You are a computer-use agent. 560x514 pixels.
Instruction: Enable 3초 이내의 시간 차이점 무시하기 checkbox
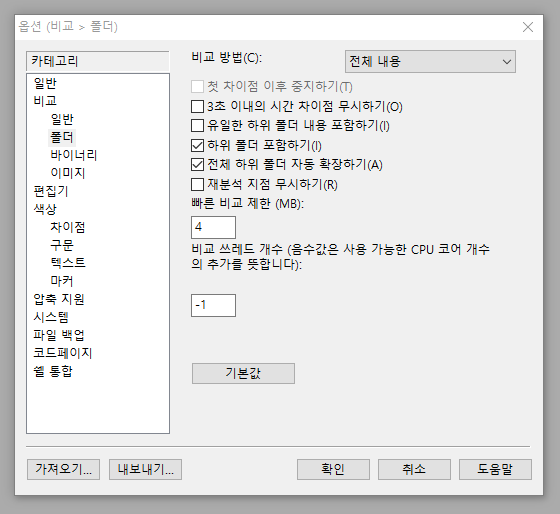click(x=198, y=106)
